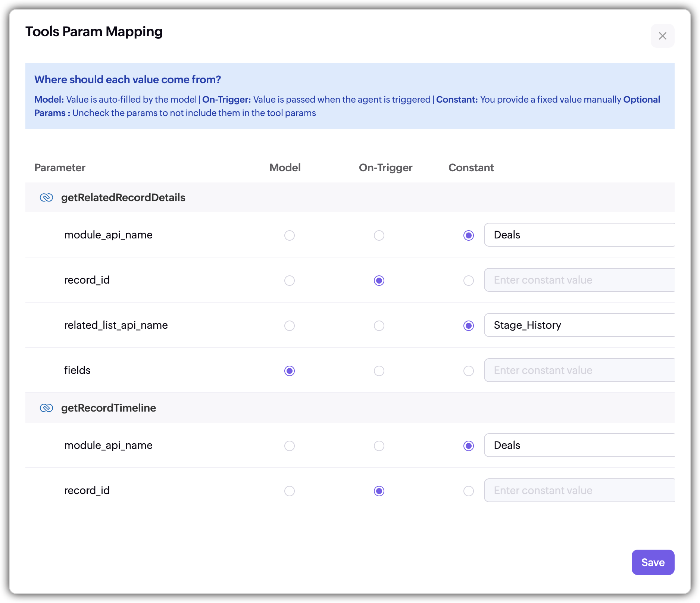
Task: Close the Tools Param Mapping dialog
Action: [662, 36]
